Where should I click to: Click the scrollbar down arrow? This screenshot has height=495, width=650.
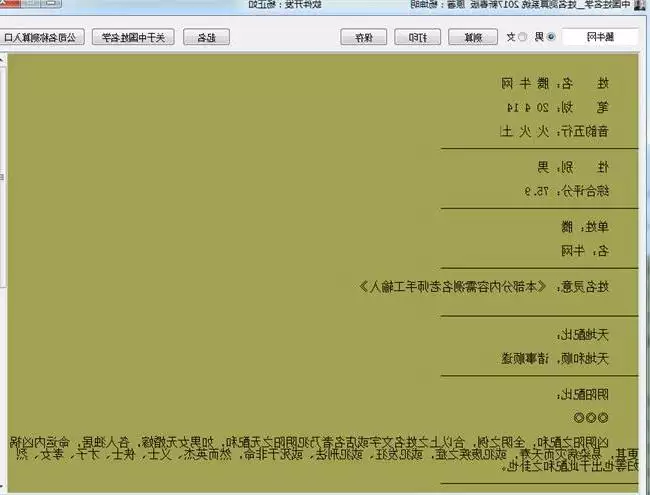2,485
